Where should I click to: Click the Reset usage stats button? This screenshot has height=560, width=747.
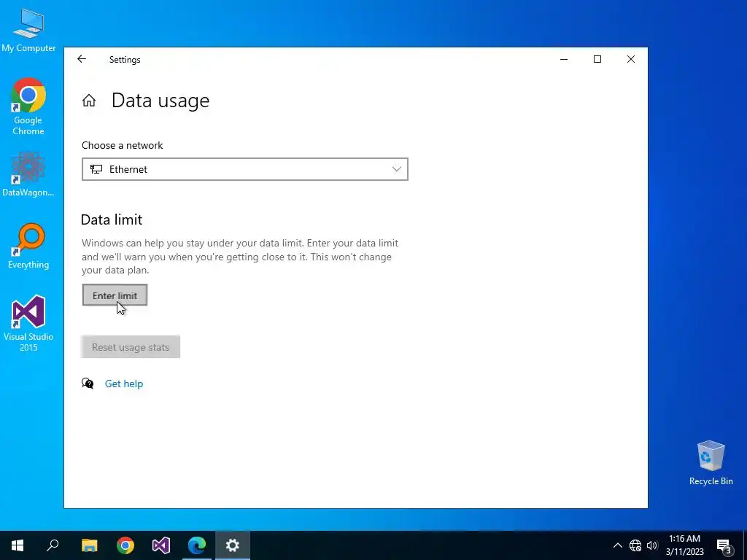click(x=131, y=347)
